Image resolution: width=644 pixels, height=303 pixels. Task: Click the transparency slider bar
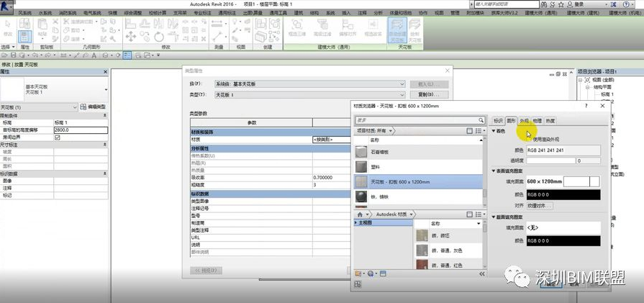550,161
